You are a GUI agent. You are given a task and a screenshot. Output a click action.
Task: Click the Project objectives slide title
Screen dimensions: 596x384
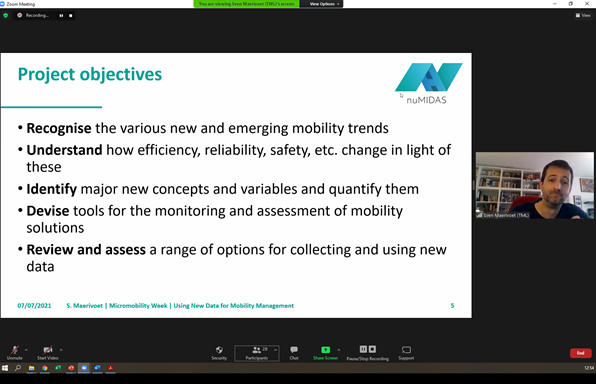tap(90, 74)
